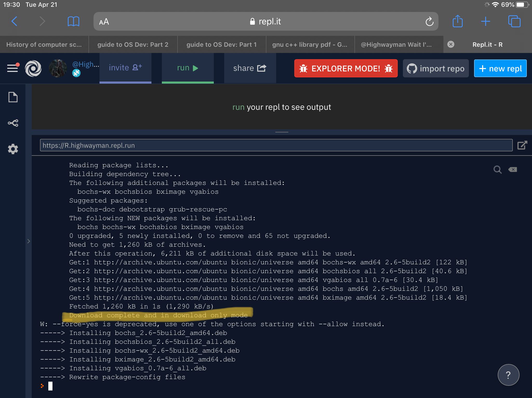
Task: Click the R.highwayman.repl.run URL field
Action: point(276,145)
